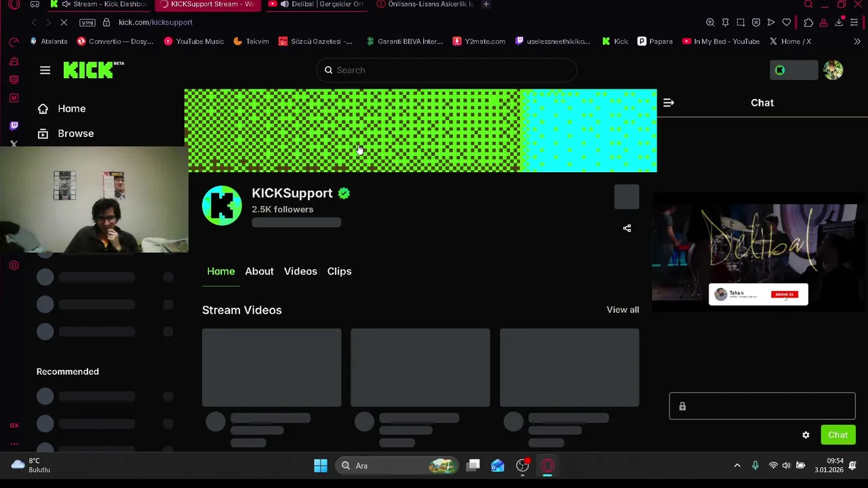
Task: Switch to the channel Home tab
Action: click(220, 271)
